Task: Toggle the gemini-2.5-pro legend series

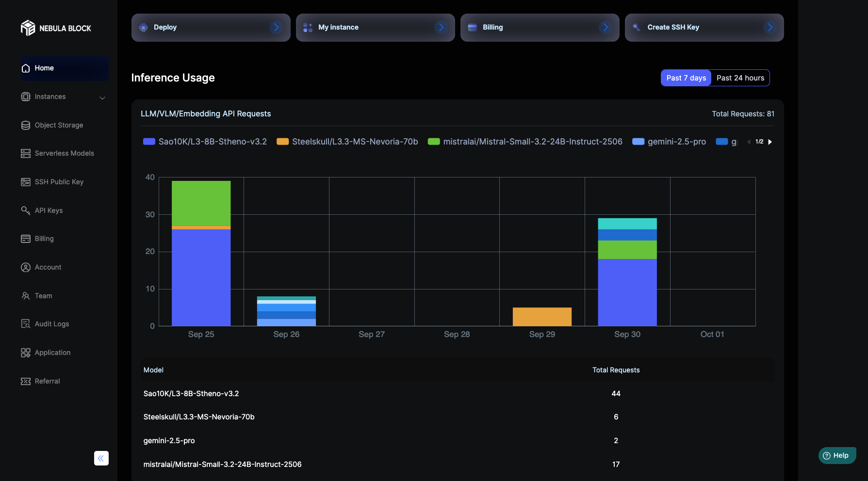Action: pyautogui.click(x=669, y=142)
